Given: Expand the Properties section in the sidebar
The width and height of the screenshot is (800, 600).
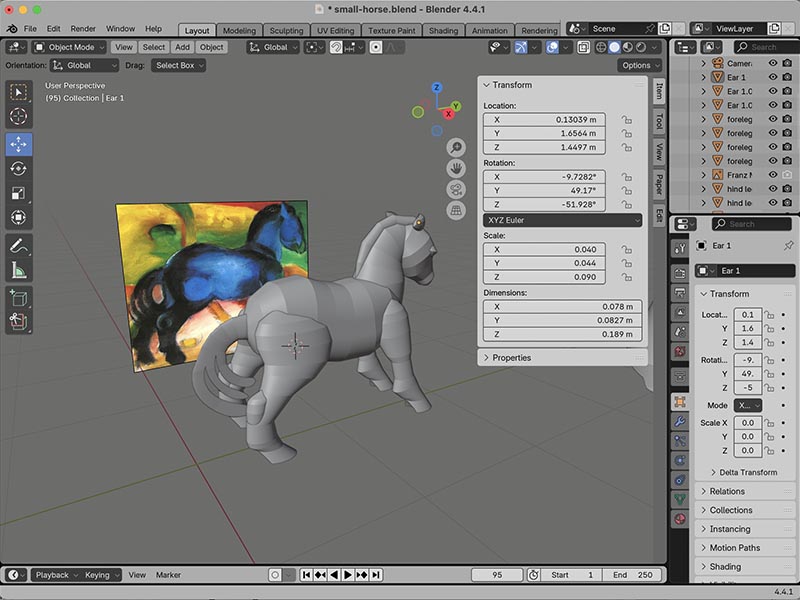Looking at the screenshot, I should (512, 357).
